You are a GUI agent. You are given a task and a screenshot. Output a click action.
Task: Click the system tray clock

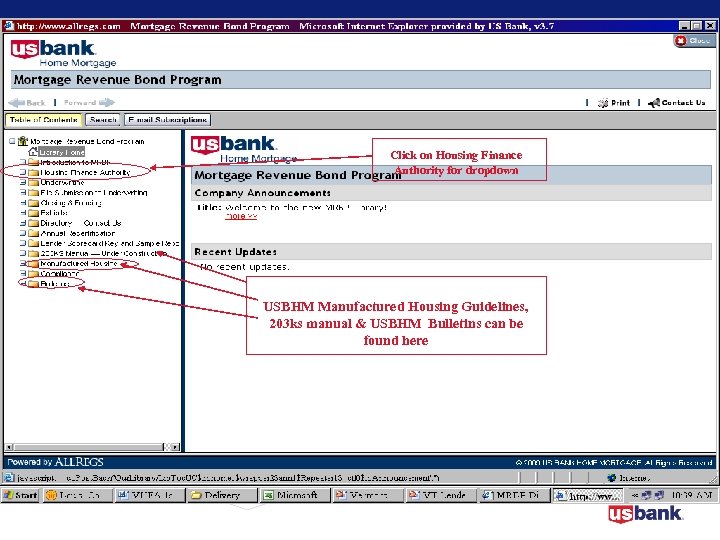click(691, 495)
